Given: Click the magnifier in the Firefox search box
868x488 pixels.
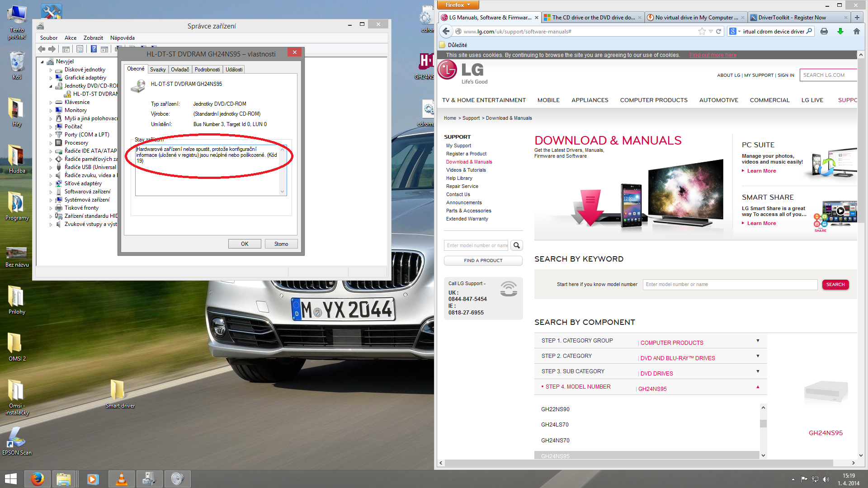Looking at the screenshot, I should tap(809, 31).
